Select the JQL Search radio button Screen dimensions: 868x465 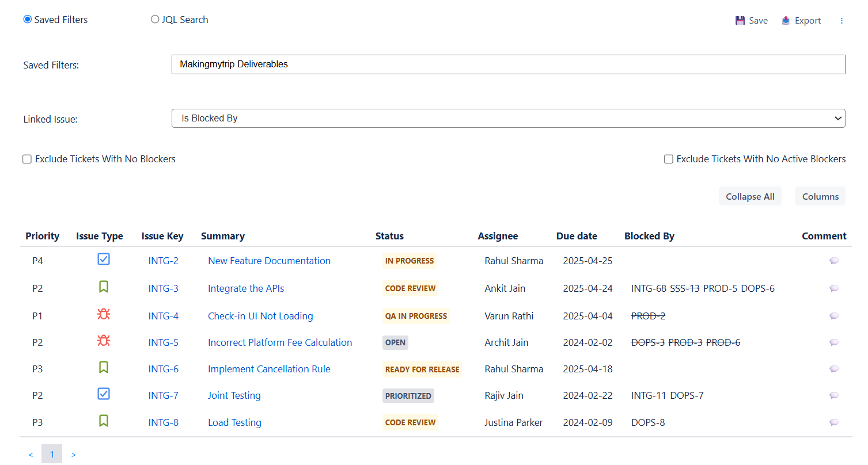coord(155,20)
